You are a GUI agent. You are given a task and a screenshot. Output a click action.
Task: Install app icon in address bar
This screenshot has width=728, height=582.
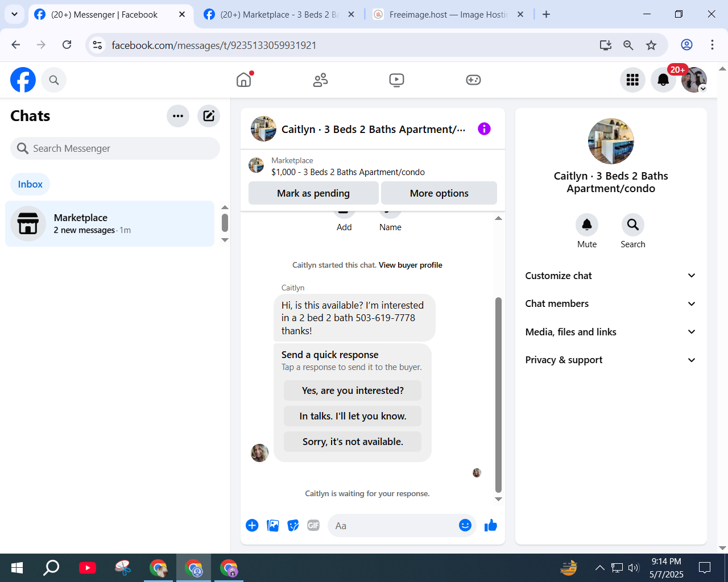pyautogui.click(x=606, y=45)
